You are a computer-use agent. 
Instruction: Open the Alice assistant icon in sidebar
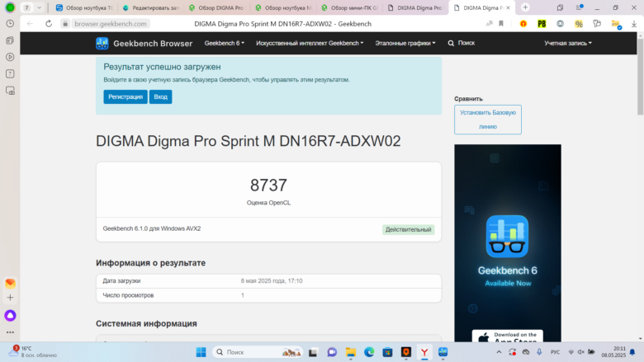click(x=10, y=315)
